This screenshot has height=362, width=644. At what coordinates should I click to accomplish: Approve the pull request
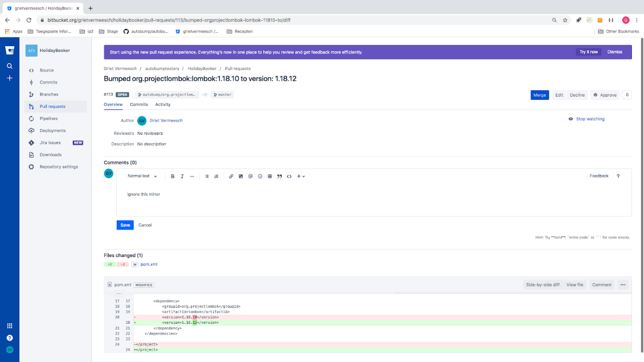pos(605,95)
